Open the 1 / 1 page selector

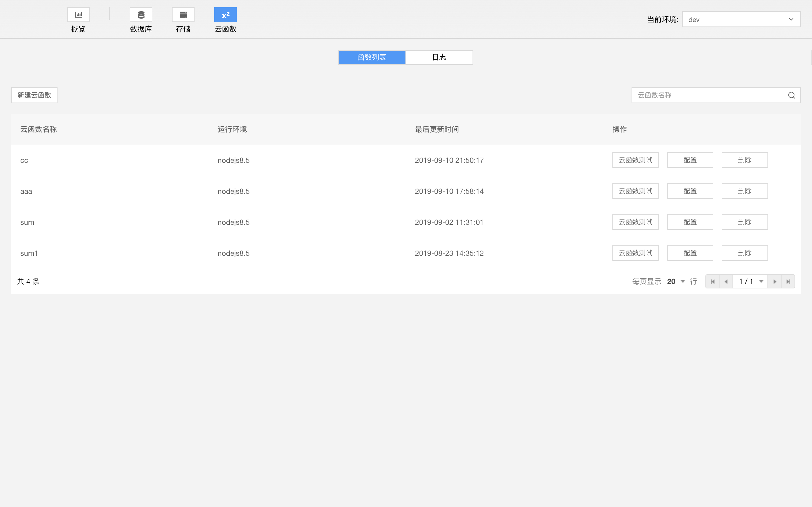[750, 282]
